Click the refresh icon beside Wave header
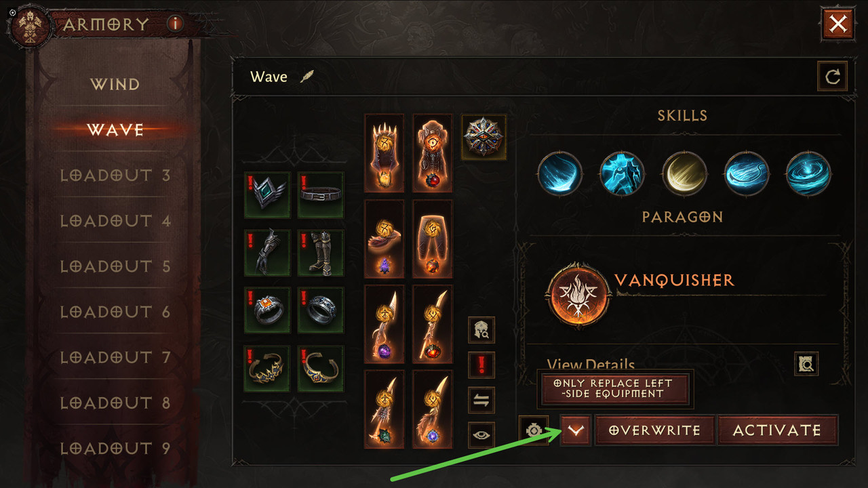868x488 pixels. [x=832, y=77]
